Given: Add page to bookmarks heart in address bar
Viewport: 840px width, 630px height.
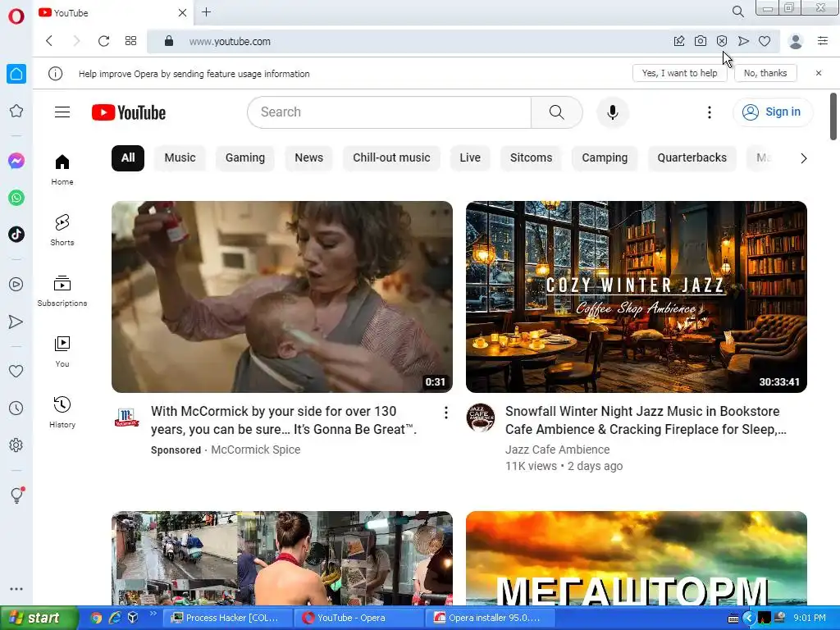Looking at the screenshot, I should point(765,41).
